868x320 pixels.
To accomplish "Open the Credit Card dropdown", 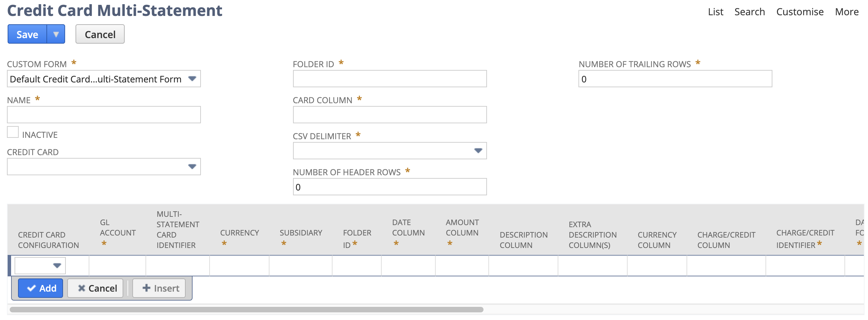I will pyautogui.click(x=193, y=167).
